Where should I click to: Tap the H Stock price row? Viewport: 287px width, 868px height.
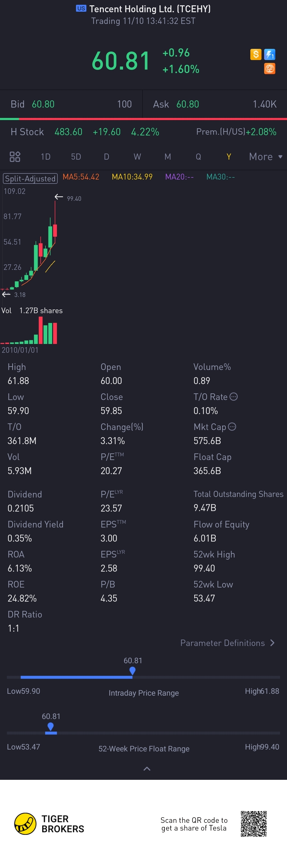(x=84, y=132)
